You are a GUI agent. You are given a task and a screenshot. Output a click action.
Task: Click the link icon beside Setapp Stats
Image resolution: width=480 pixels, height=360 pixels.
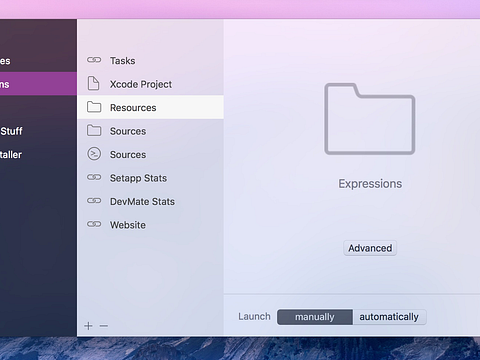94,177
